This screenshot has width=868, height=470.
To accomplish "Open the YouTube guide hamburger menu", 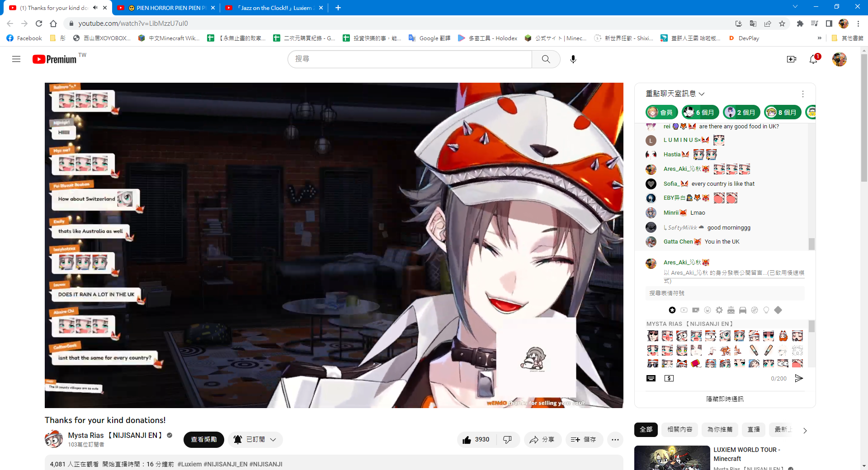I will (16, 59).
